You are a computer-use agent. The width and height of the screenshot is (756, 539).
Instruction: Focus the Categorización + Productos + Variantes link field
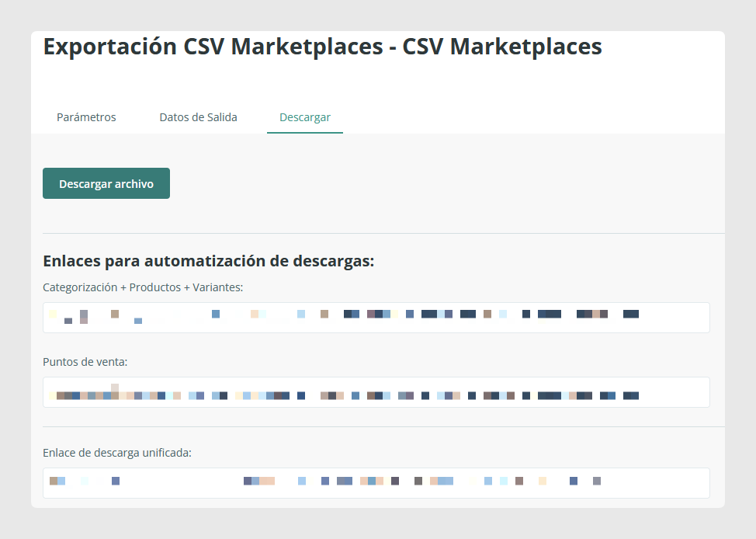pyautogui.click(x=376, y=318)
